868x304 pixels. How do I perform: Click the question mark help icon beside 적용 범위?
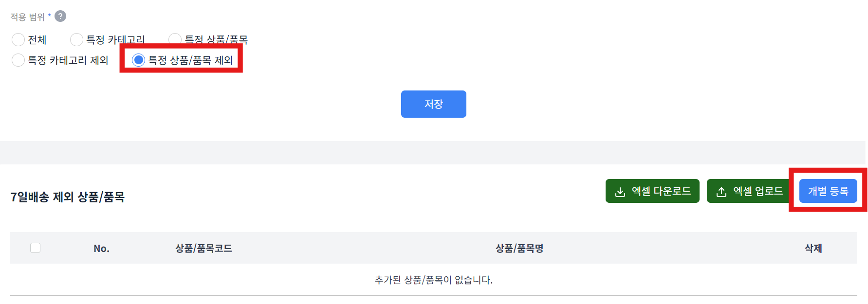click(x=60, y=16)
